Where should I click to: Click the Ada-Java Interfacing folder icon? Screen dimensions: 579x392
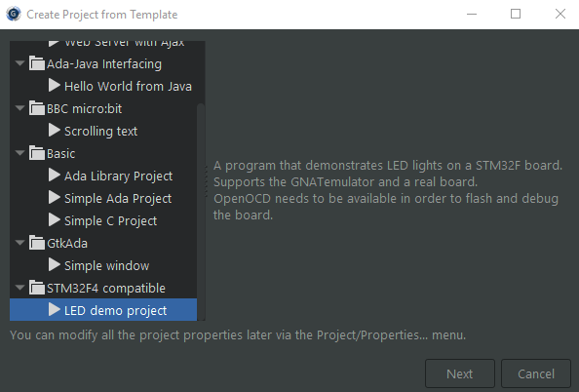click(x=37, y=63)
